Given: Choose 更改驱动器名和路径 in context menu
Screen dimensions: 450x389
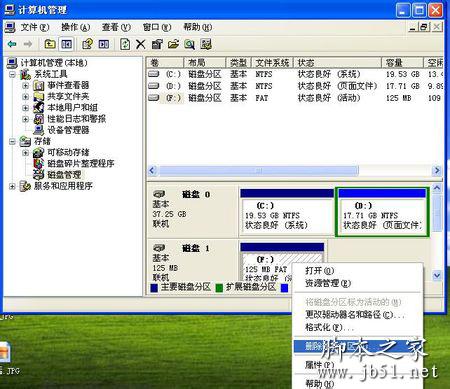Looking at the screenshot, I should (x=357, y=314).
